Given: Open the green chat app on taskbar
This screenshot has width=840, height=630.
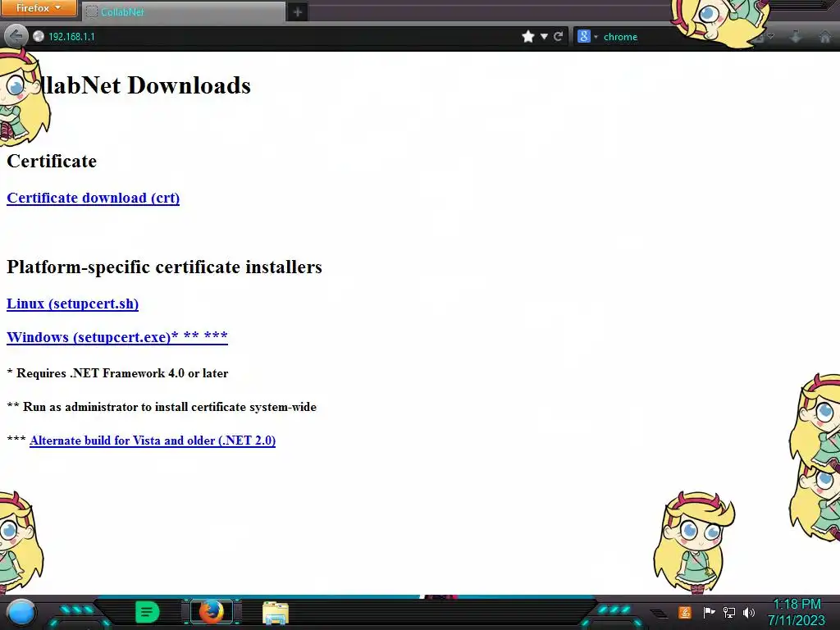Looking at the screenshot, I should pos(147,612).
